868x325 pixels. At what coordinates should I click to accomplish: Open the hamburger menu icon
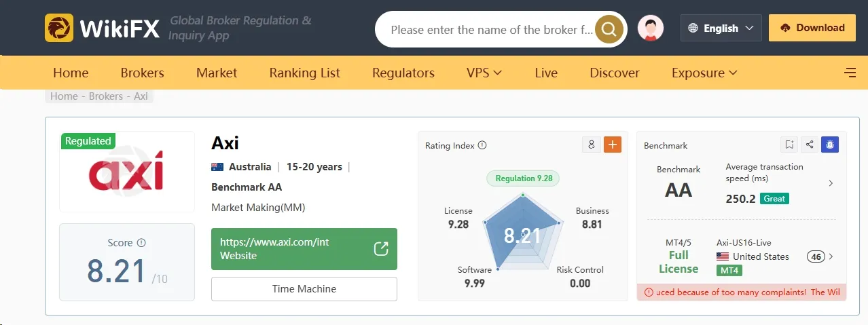tap(850, 73)
